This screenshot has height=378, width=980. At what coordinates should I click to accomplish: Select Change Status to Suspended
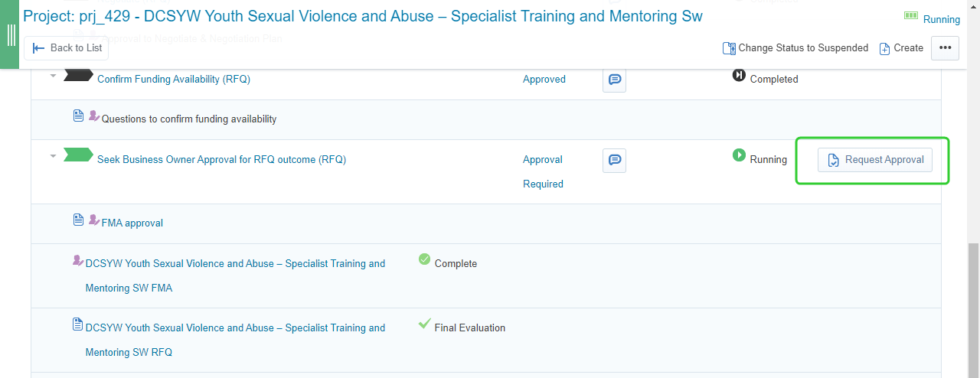[795, 47]
